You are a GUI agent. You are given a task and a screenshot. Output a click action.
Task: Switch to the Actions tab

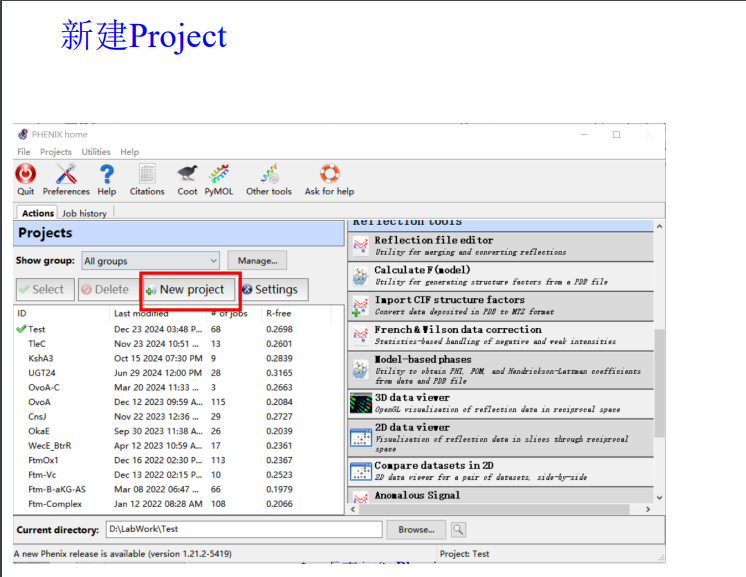38,213
